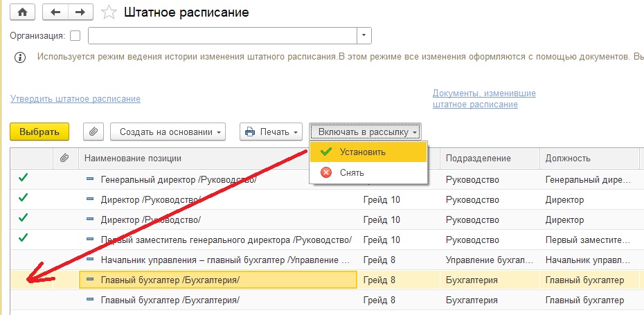Click green checkmark of Генеральный директор row

24,178
